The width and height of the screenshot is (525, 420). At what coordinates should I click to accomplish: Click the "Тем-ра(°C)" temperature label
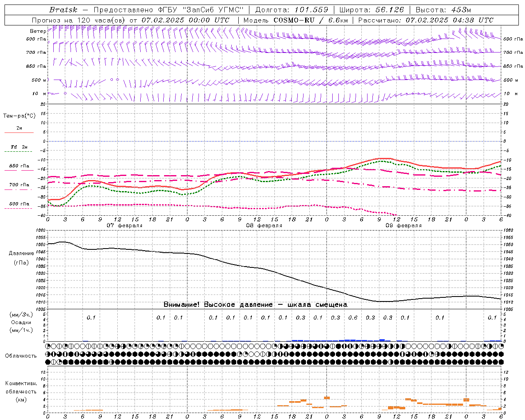[19, 116]
